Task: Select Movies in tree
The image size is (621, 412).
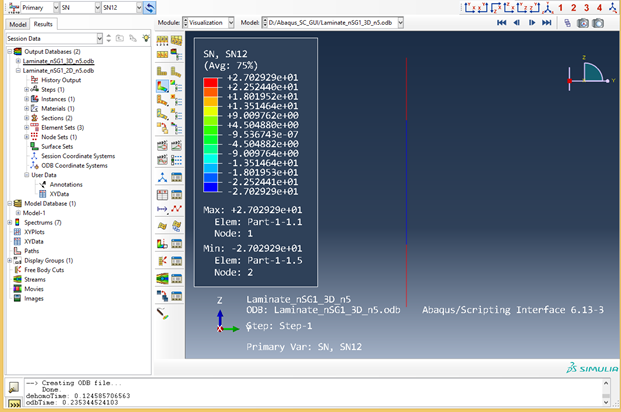Action: point(34,289)
